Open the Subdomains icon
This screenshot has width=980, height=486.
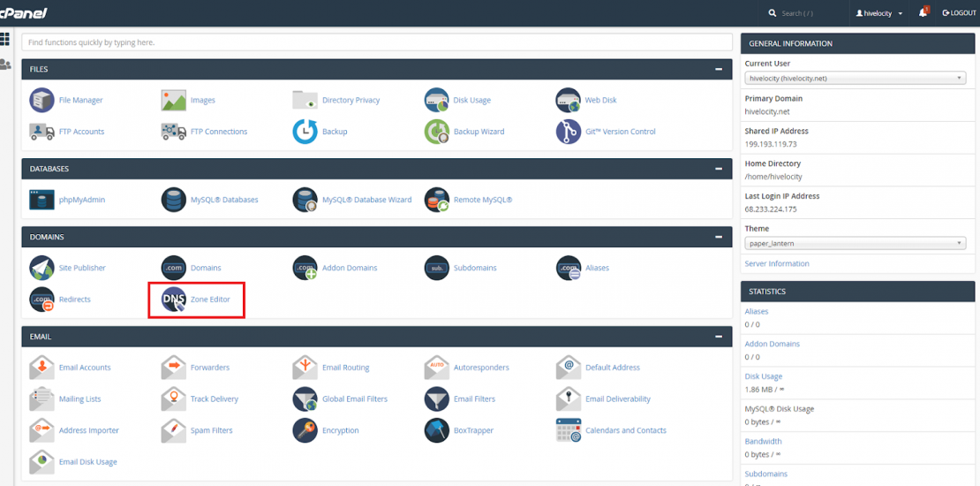click(x=437, y=268)
